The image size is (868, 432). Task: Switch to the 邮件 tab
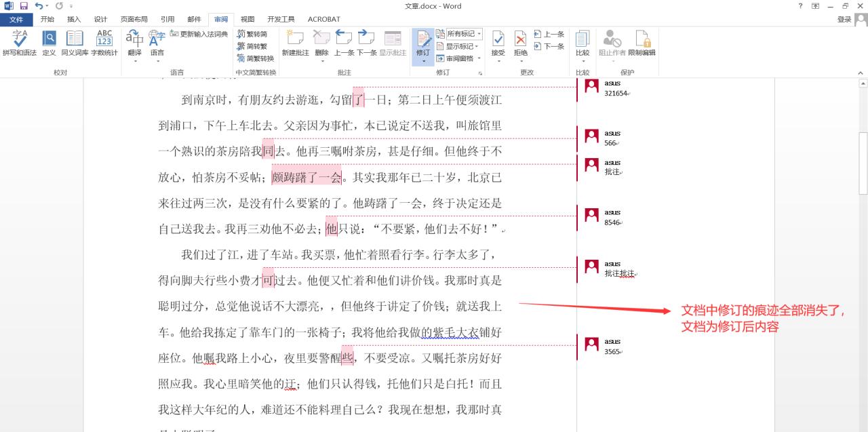click(x=194, y=19)
